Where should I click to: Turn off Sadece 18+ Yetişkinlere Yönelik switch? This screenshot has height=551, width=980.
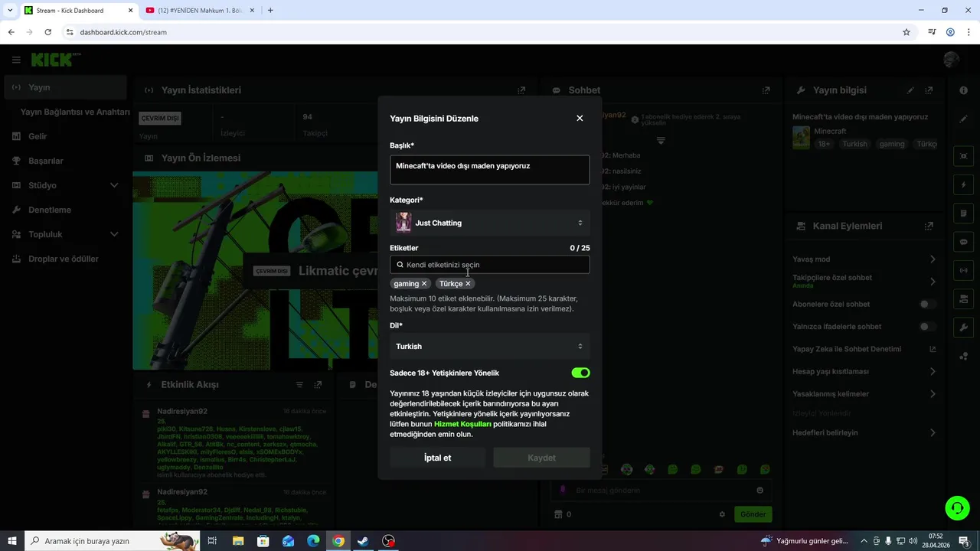(580, 373)
